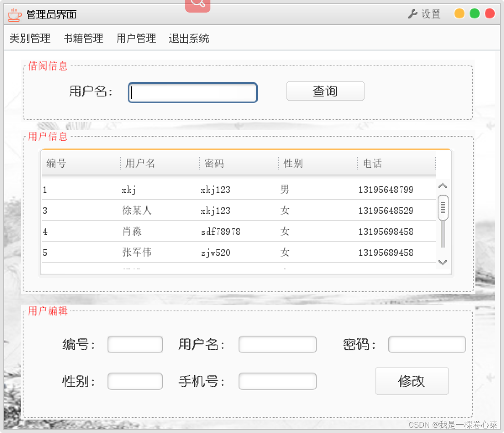Click the coffee cup app icon
This screenshot has height=433, width=504.
(x=15, y=15)
